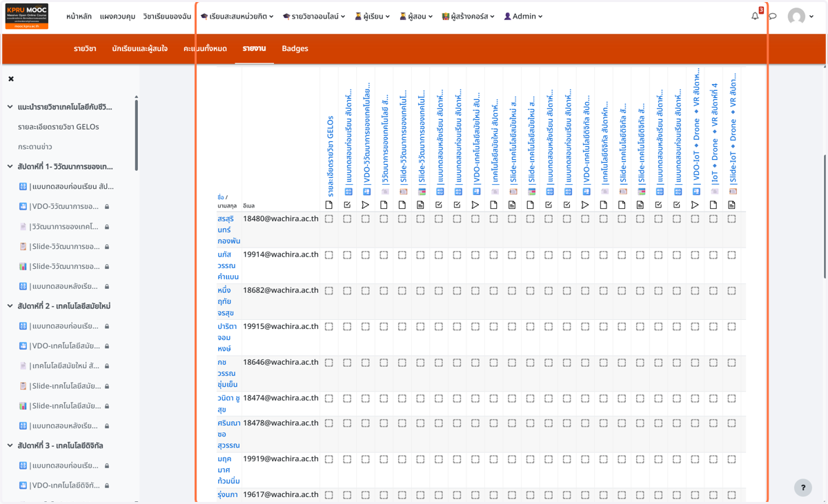Click play icon under VDO-เทคโนโลยีสมัยใหม่ column header
The image size is (828, 504).
(x=475, y=205)
